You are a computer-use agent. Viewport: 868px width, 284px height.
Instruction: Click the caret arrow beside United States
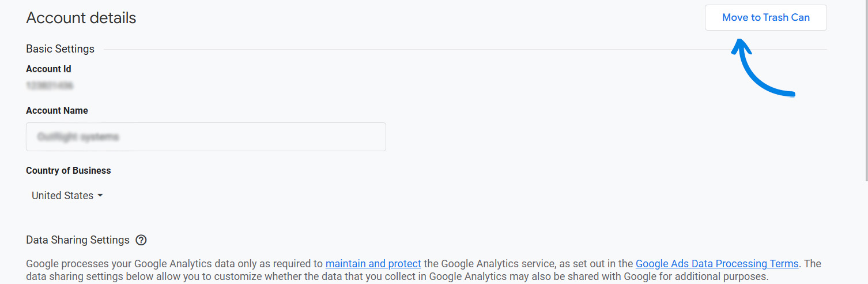[100, 196]
